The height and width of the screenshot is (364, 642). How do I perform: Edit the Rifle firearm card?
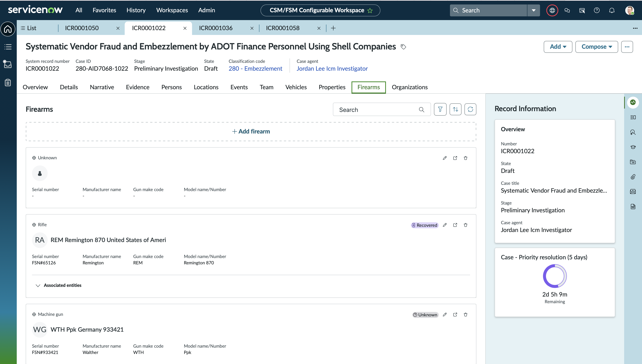click(x=444, y=225)
